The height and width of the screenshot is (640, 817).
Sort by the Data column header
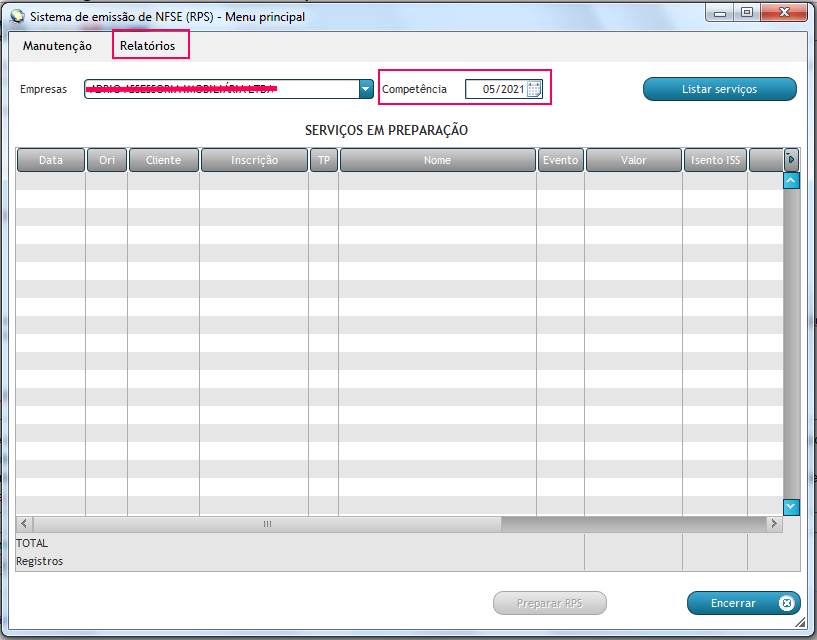click(x=51, y=160)
